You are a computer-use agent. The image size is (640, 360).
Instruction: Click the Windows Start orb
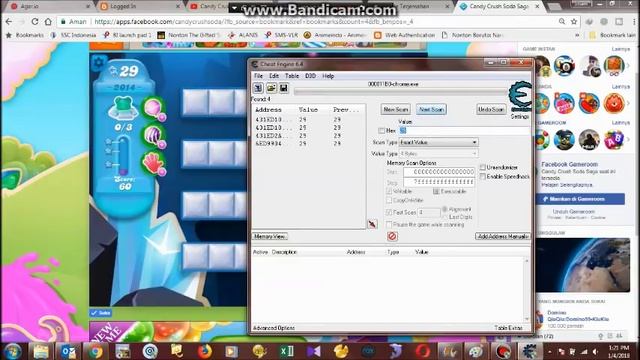point(13,351)
